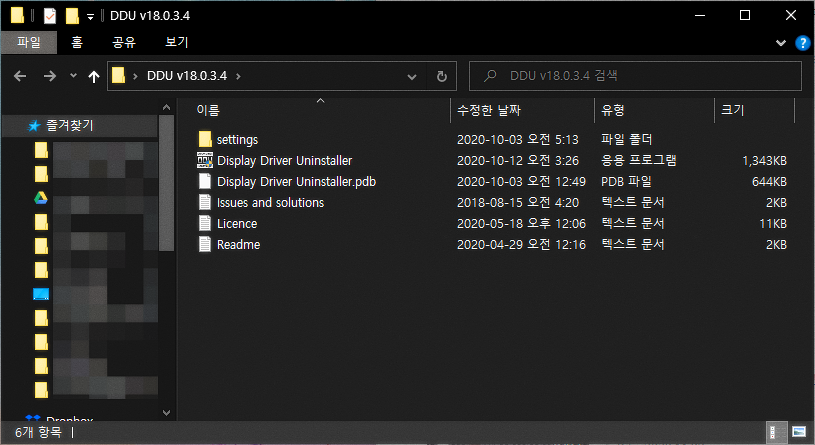Click the '응용 프로그램' type cell
The image size is (815, 445).
[639, 161]
